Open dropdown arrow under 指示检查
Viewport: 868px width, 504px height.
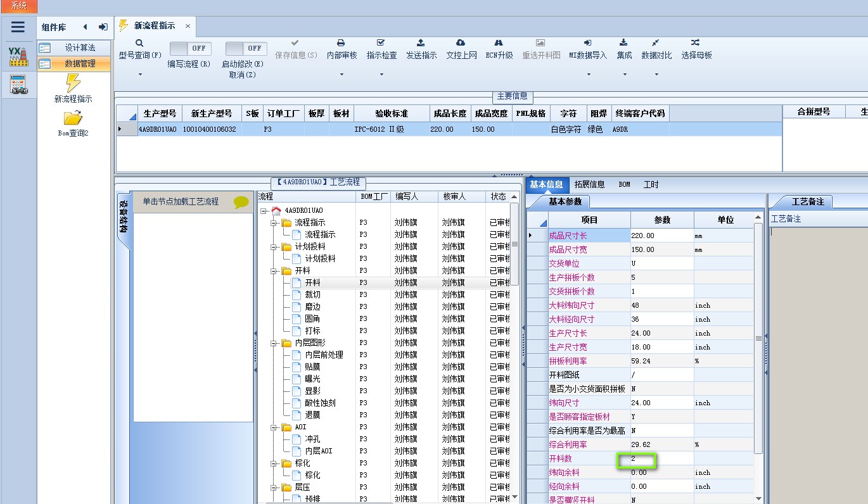tap(381, 75)
